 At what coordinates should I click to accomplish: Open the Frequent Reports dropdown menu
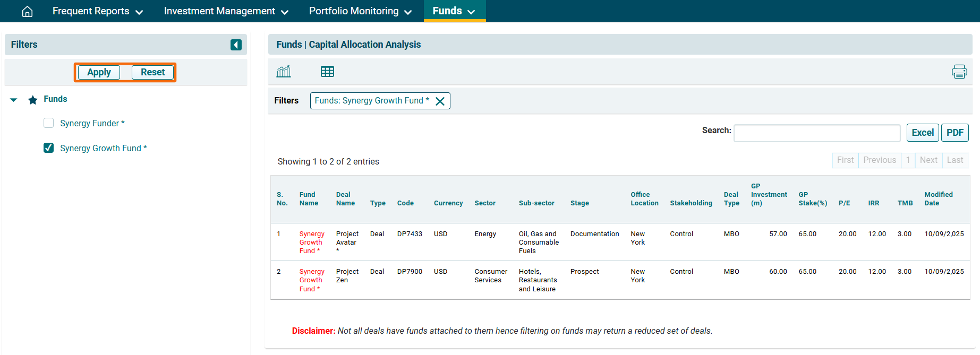97,11
